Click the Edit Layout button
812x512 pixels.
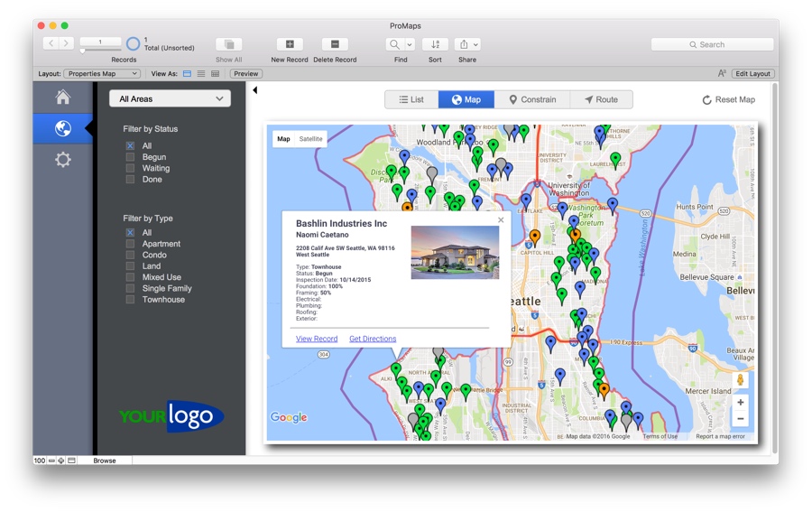753,73
